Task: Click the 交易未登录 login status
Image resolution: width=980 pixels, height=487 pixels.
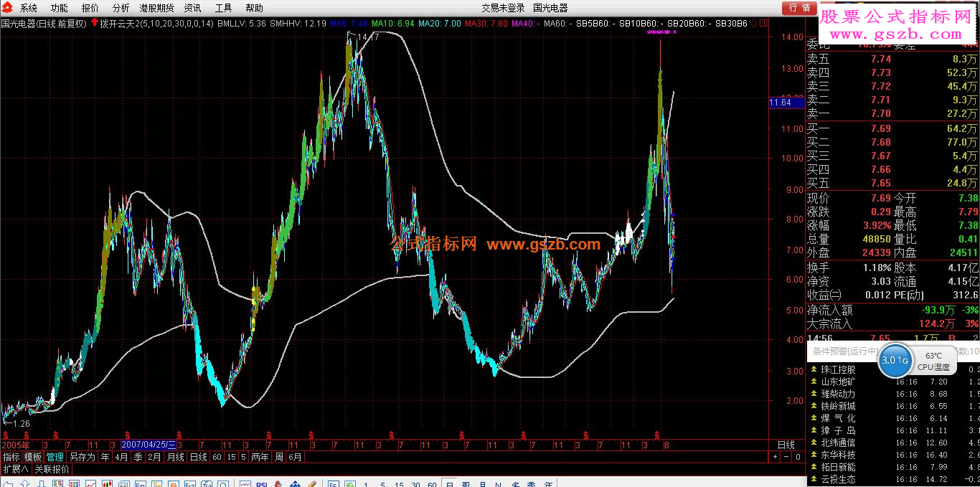Action: [503, 8]
